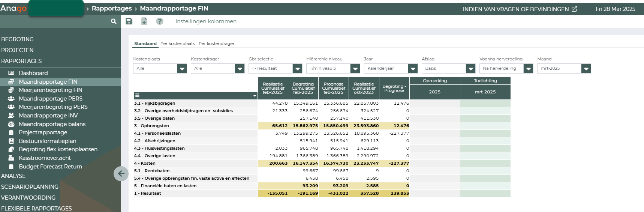
Task: Open the Kasstroomoverzicht report
Action: (x=45, y=158)
